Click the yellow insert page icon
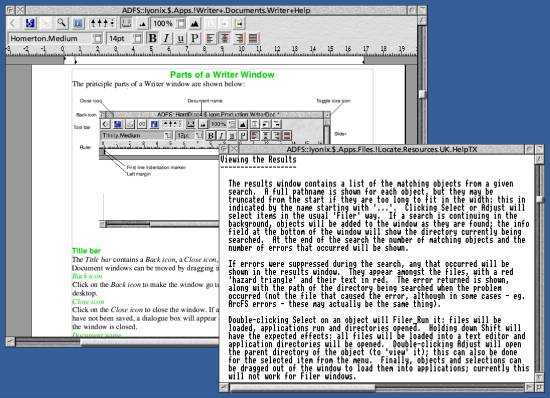 click(239, 23)
